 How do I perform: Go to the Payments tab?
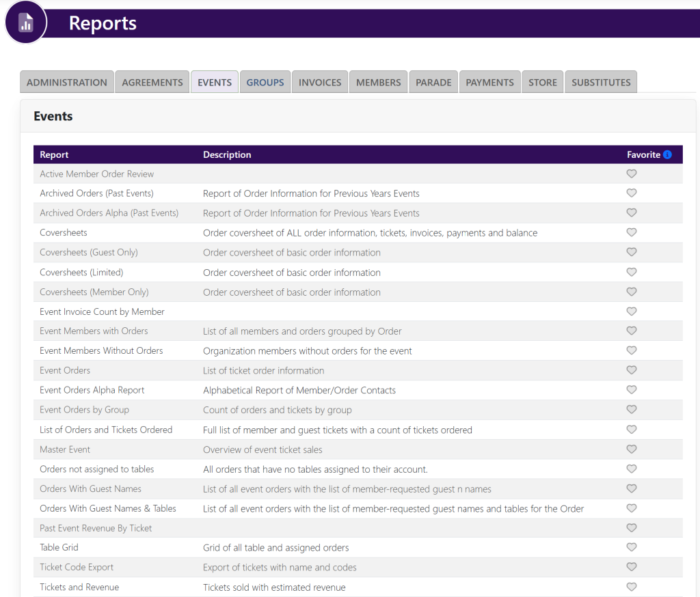(489, 82)
